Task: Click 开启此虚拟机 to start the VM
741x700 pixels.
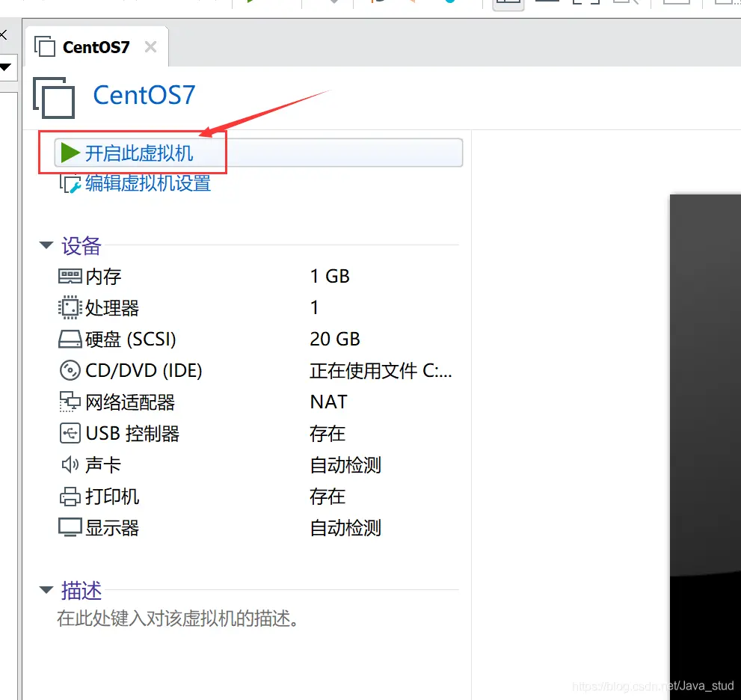Action: click(258, 153)
